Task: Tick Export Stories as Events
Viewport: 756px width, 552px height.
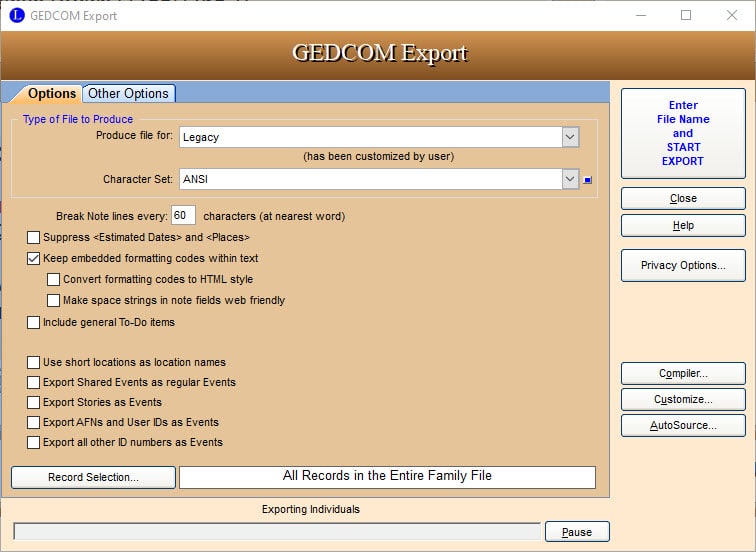Action: point(34,402)
